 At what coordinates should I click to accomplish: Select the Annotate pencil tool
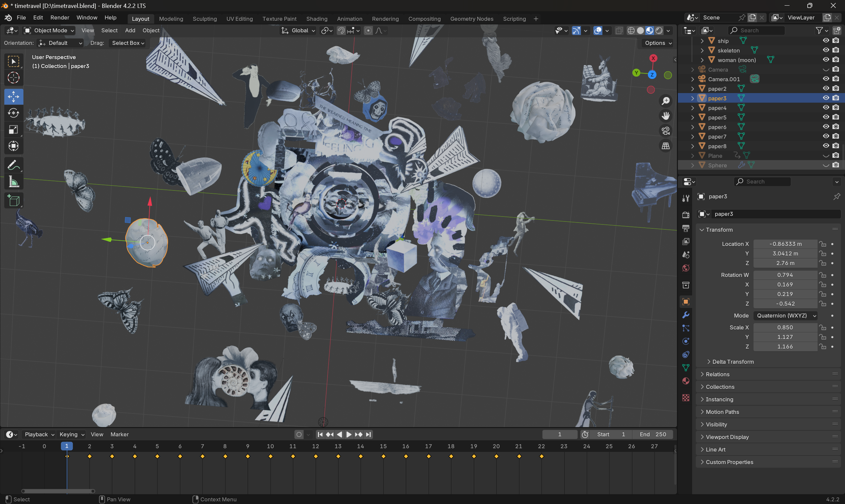[x=14, y=165]
